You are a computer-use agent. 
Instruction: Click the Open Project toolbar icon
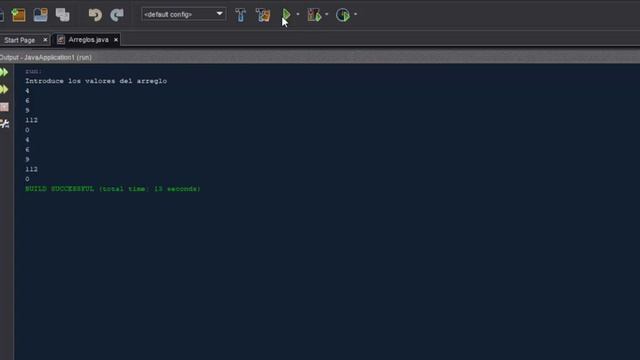[x=40, y=15]
